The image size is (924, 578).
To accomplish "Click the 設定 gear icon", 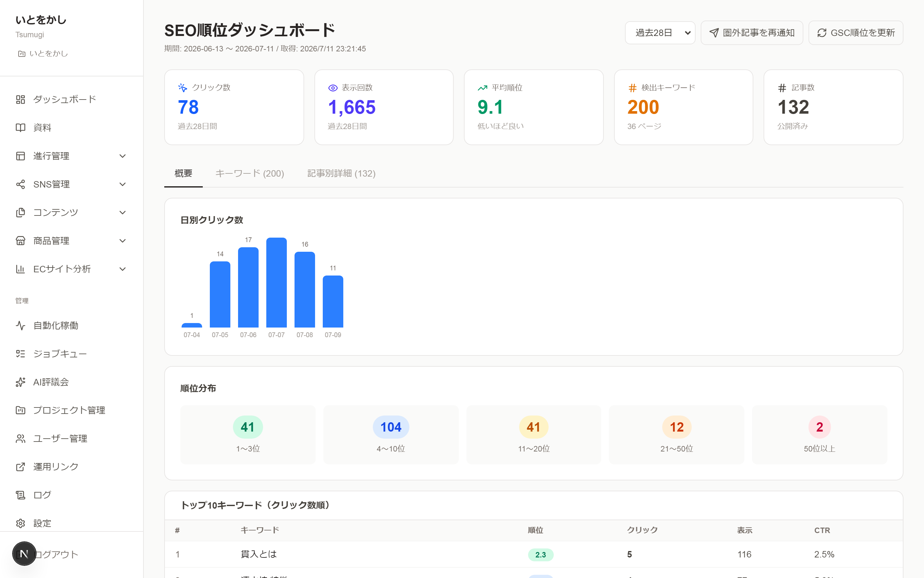I will 20,523.
